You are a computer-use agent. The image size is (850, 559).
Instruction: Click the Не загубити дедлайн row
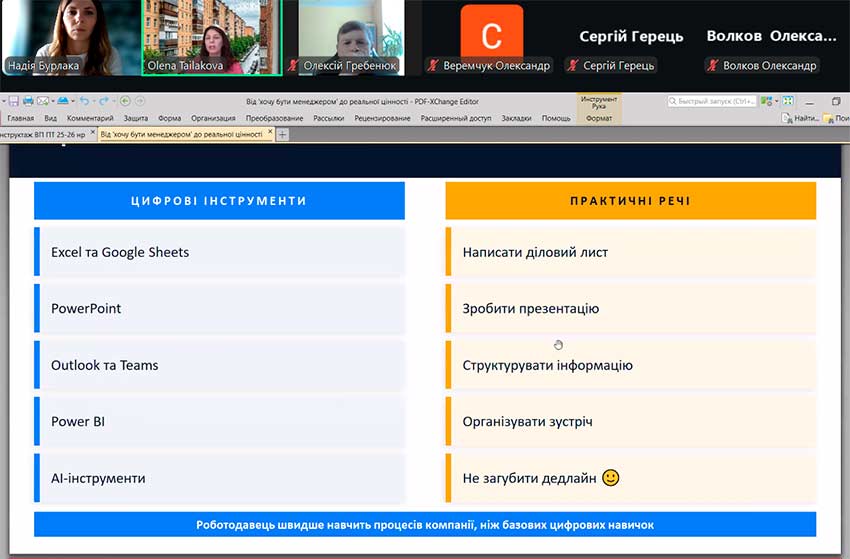pos(630,478)
